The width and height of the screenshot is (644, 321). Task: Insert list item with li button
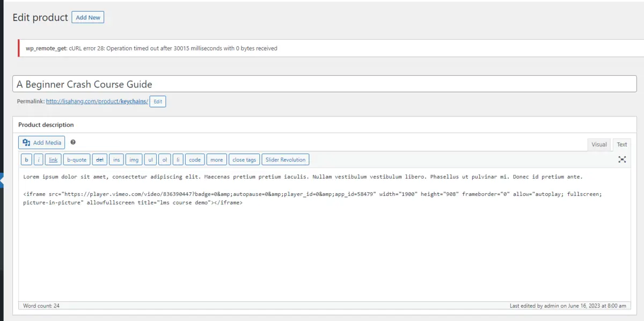tap(178, 159)
